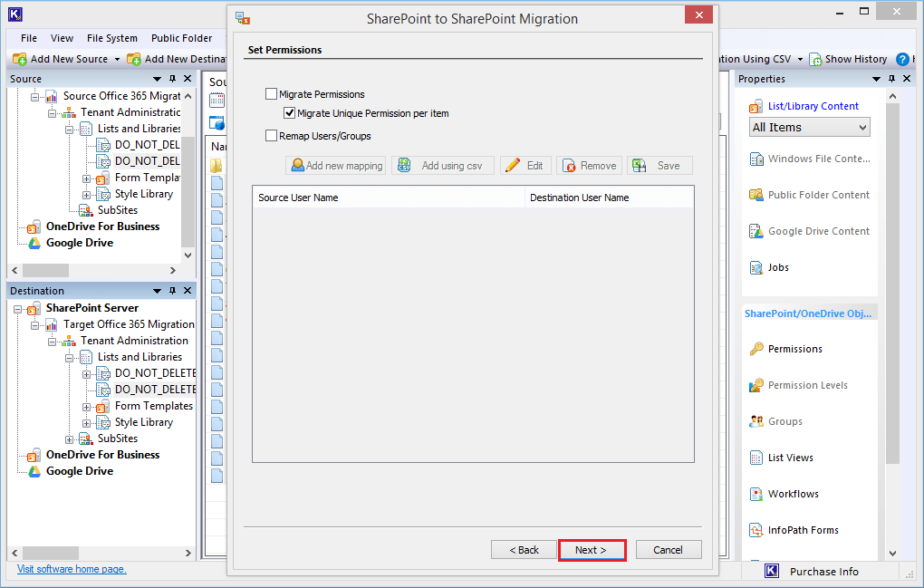Click List/Library Content icon
This screenshot has height=588, width=924.
[x=756, y=107]
